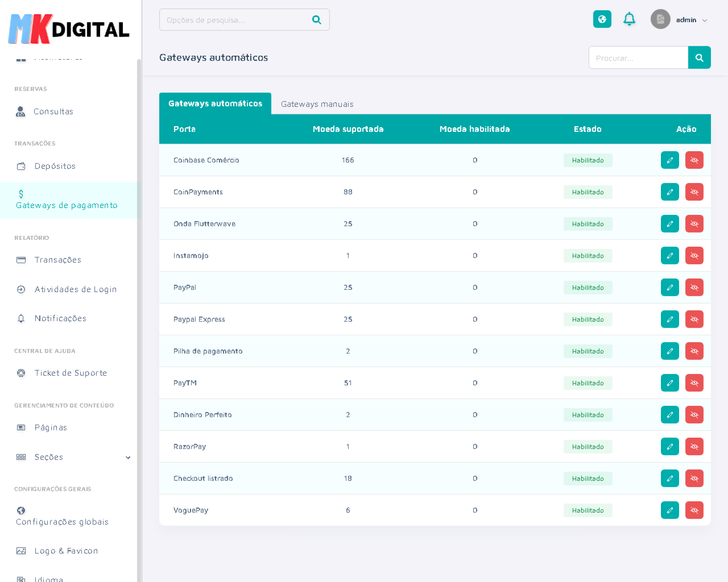
Task: Expand the Seções sidebar menu chevron
Action: (128, 457)
